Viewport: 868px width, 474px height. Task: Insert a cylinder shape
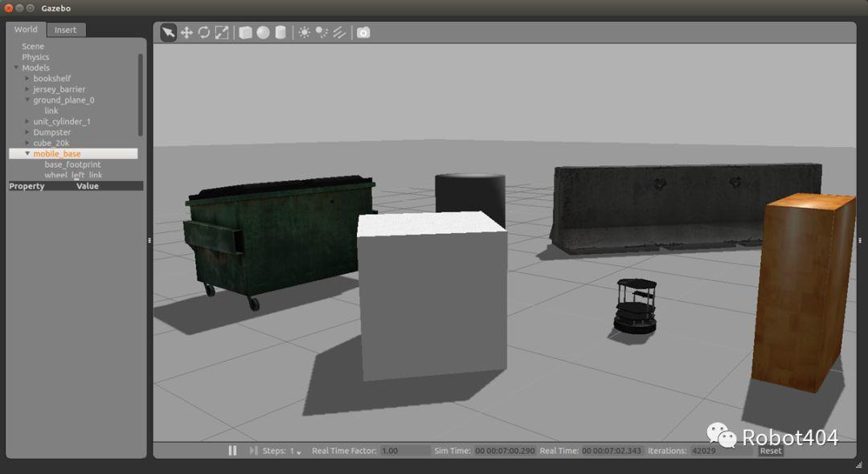pyautogui.click(x=280, y=33)
